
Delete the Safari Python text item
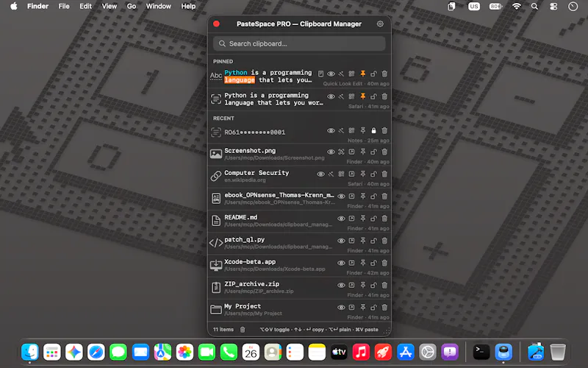(x=384, y=96)
